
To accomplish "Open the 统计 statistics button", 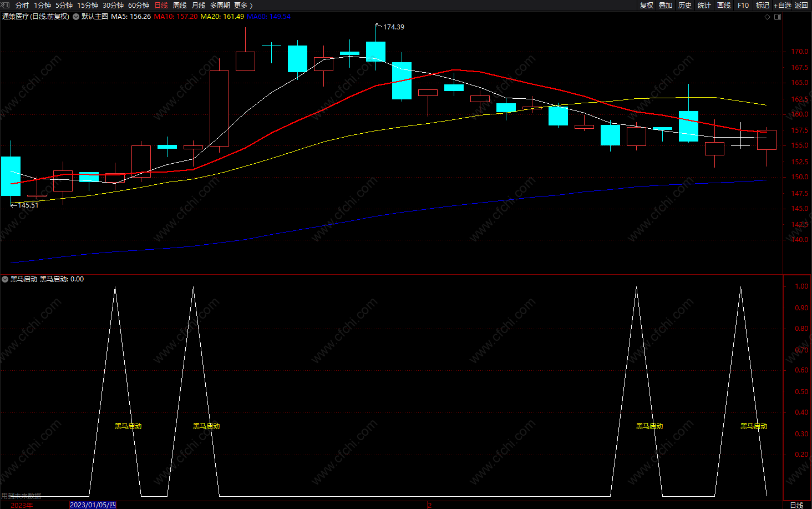I will point(704,5).
